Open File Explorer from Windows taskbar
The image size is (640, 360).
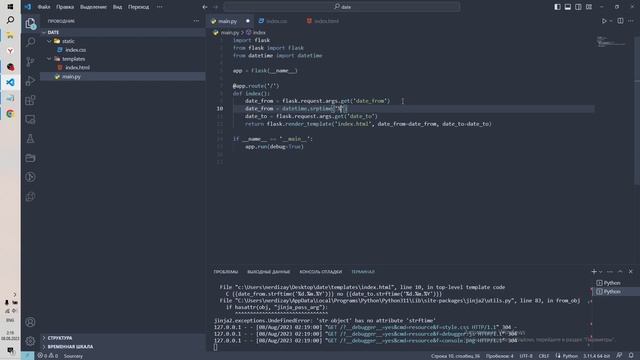(10, 36)
